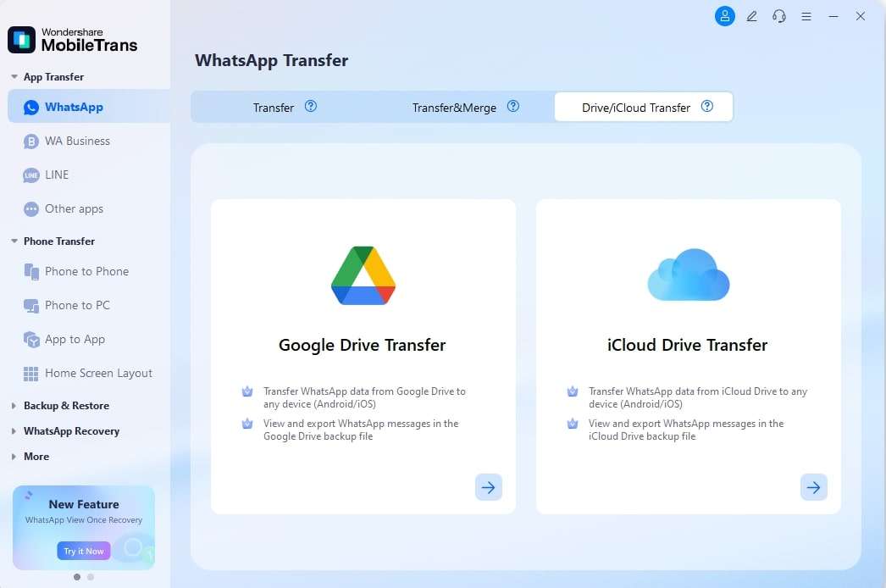The width and height of the screenshot is (886, 588).
Task: Open Home Screen Layout
Action: point(98,373)
